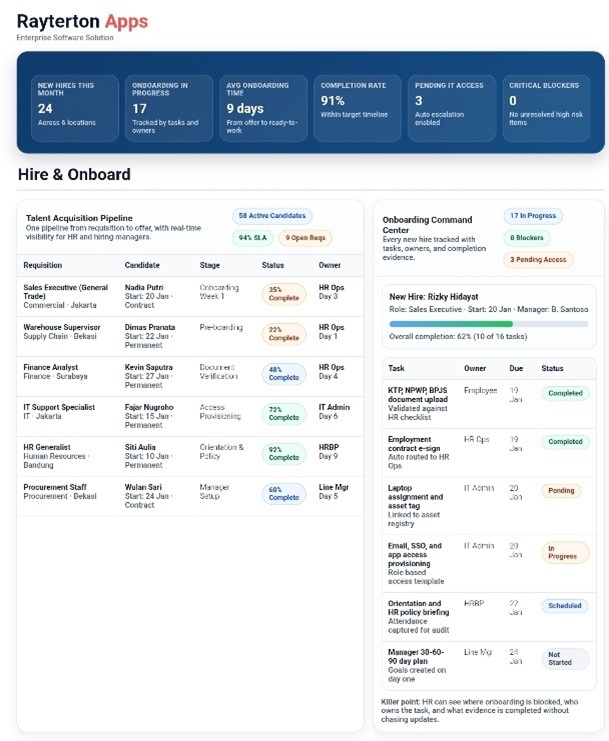
Task: Click candidate Wulan Sari
Action: pos(143,487)
